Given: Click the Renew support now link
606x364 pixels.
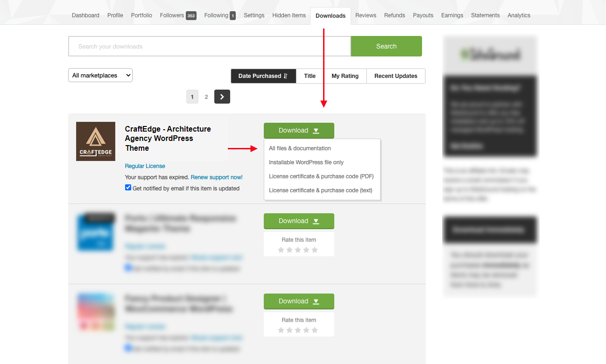Looking at the screenshot, I should [217, 177].
